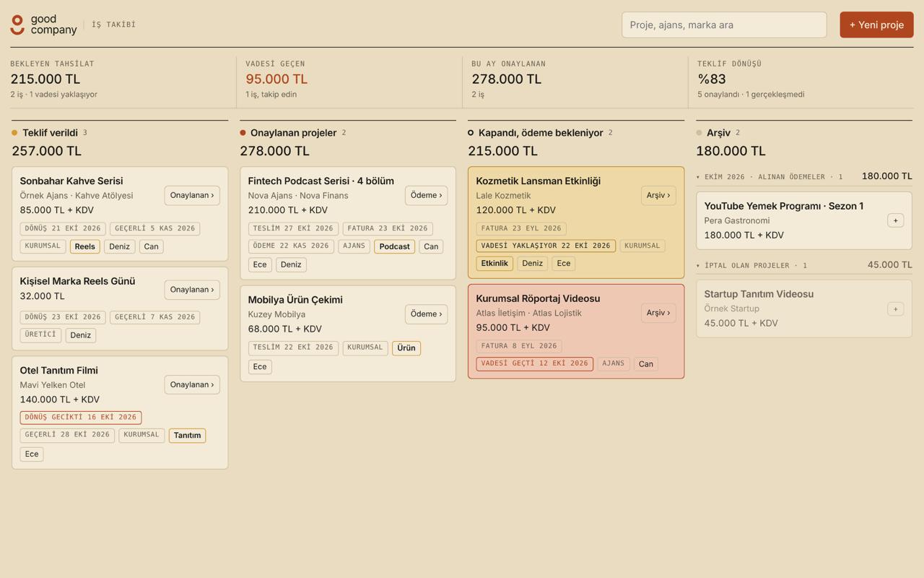Screen dimensions: 924x578
Task: Focus the project search field
Action: [724, 25]
